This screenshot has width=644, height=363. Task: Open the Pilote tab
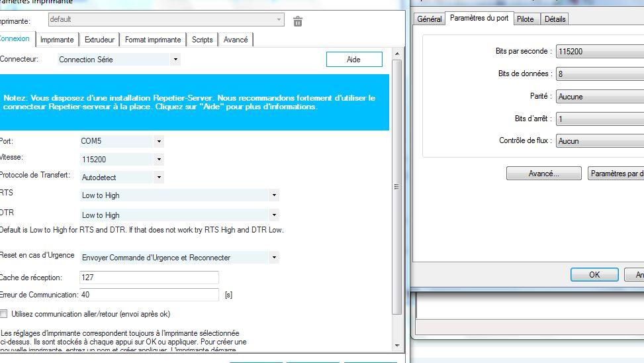(526, 19)
